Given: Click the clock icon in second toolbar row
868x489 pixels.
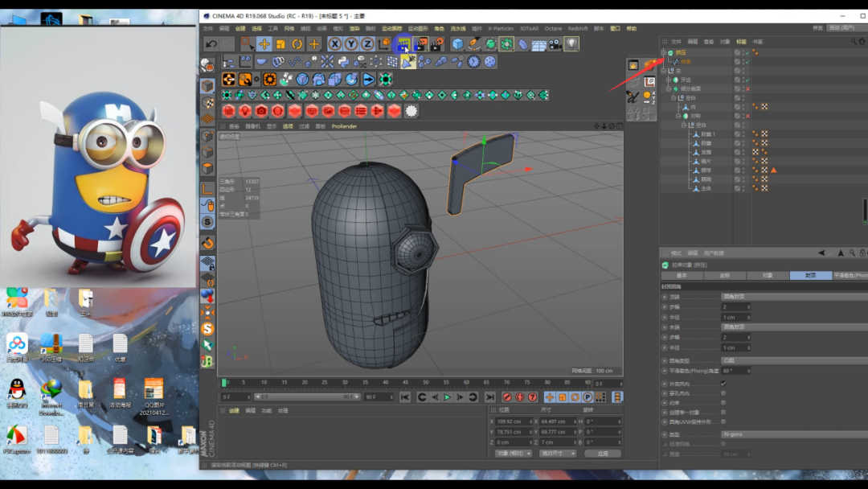Looking at the screenshot, I should click(x=474, y=61).
